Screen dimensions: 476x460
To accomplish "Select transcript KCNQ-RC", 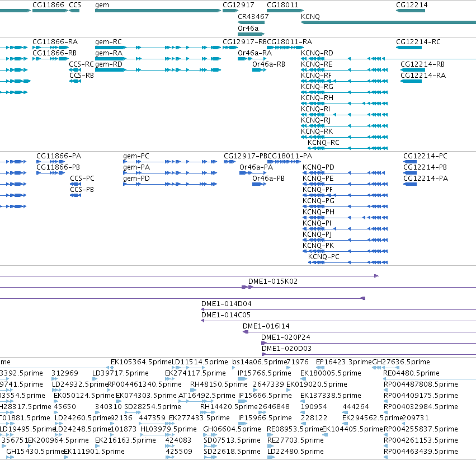I will coord(347,148).
